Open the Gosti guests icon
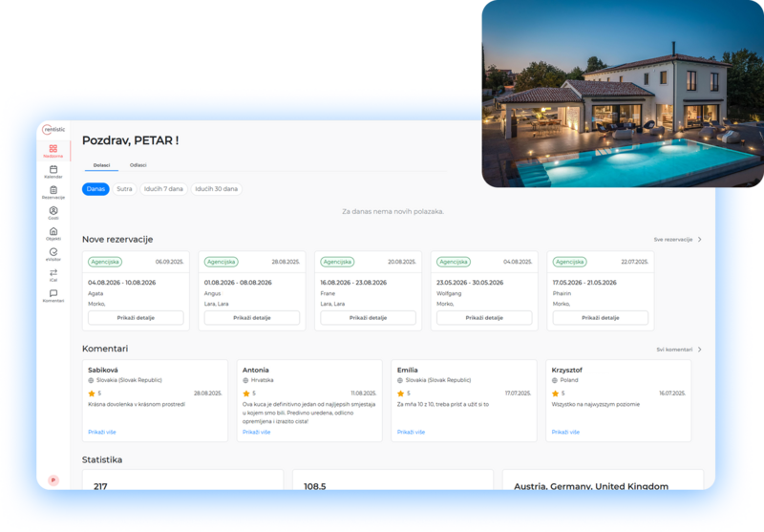The image size is (764, 532). pyautogui.click(x=53, y=212)
